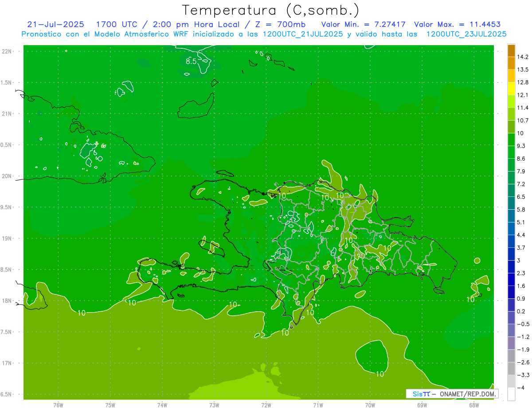
Task: Click the "76W" longitude axis label
Action: [x=58, y=405]
